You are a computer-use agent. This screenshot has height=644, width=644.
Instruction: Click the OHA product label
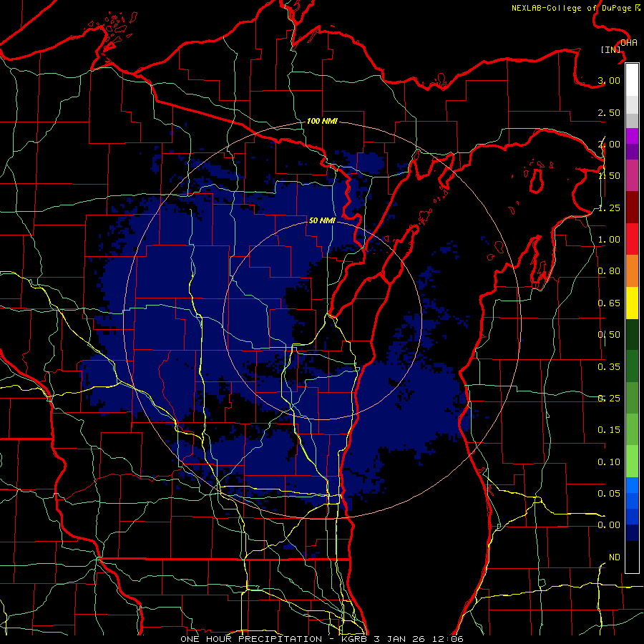click(629, 43)
